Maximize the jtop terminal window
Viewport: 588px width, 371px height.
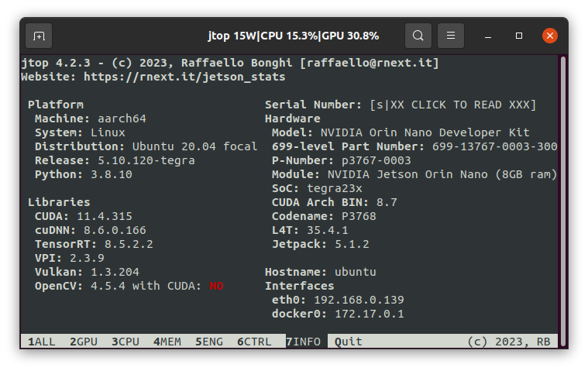[x=519, y=36]
